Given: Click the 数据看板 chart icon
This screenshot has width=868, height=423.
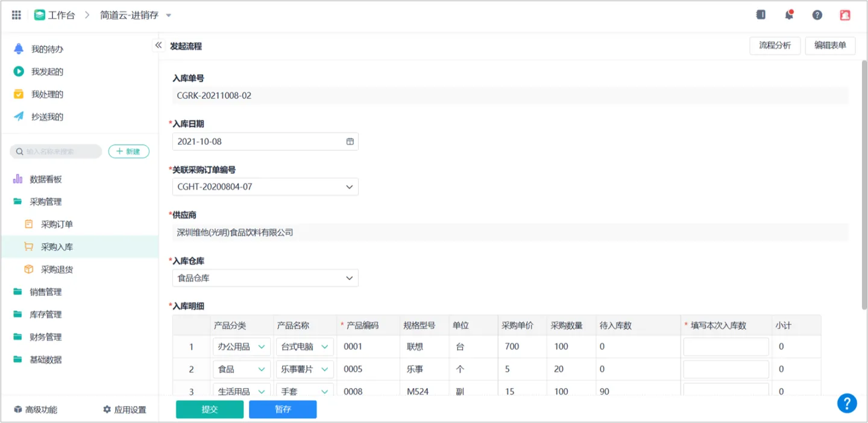Looking at the screenshot, I should pyautogui.click(x=17, y=179).
